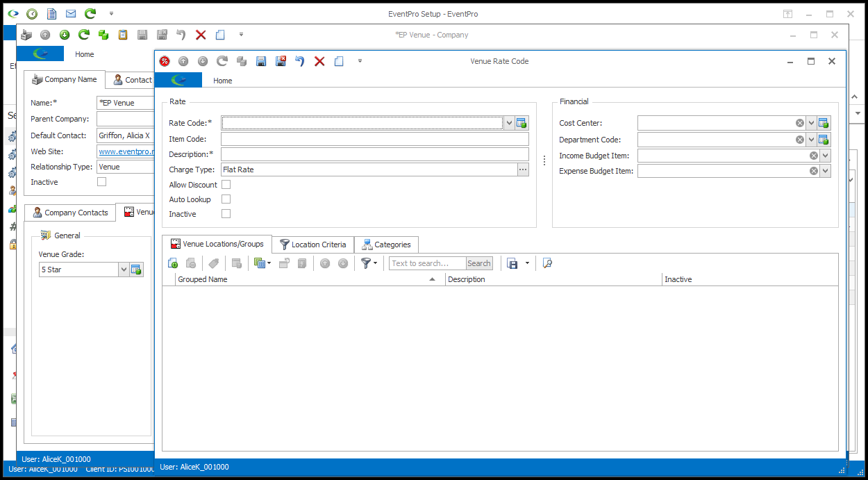Click the clock icon in EventPro Setup title bar
This screenshot has height=480, width=868.
32,14
